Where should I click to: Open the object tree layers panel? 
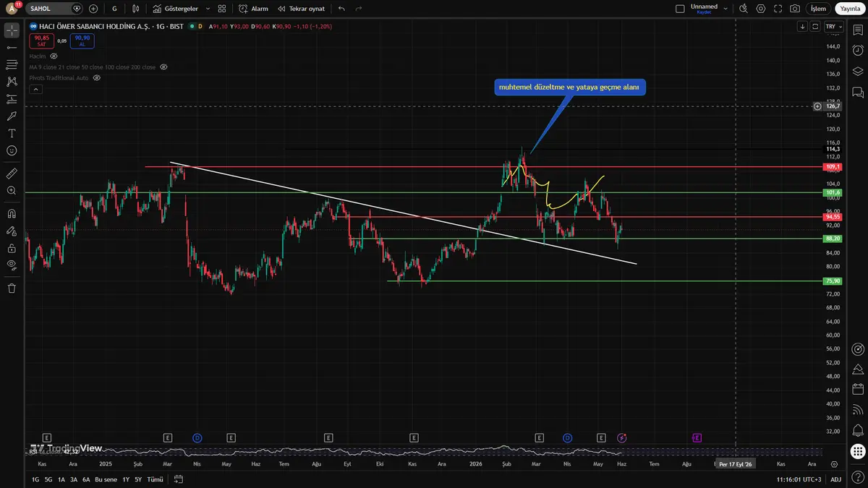(x=857, y=72)
